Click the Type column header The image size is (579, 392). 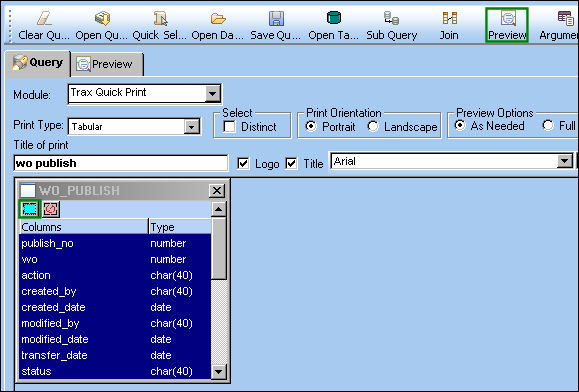point(180,227)
